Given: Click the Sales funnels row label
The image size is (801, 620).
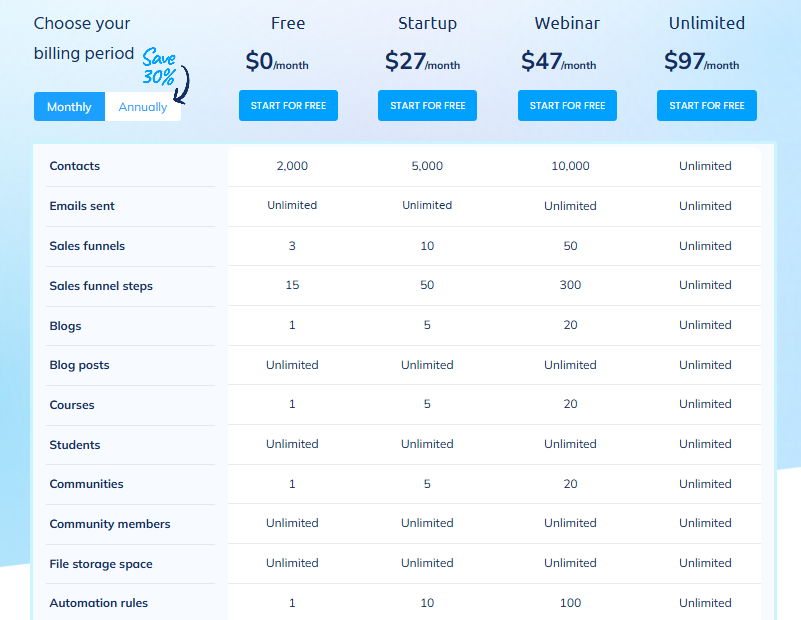Looking at the screenshot, I should point(87,246).
